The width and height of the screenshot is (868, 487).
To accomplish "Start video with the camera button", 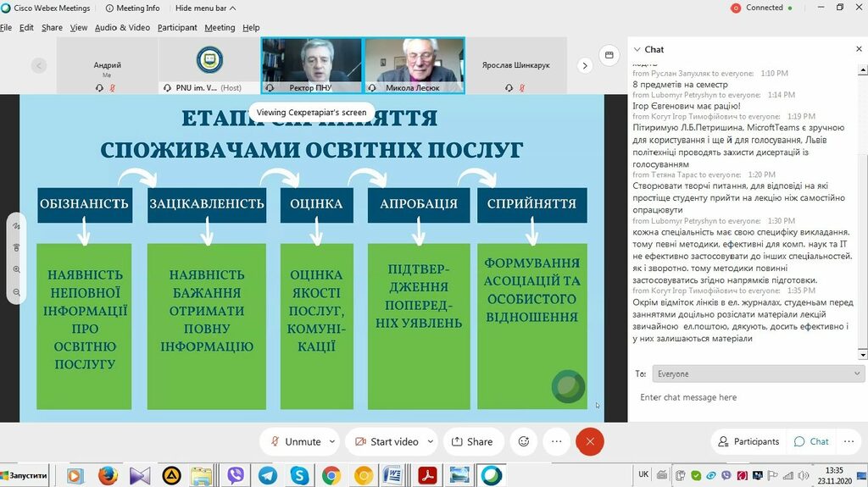I will click(x=386, y=441).
